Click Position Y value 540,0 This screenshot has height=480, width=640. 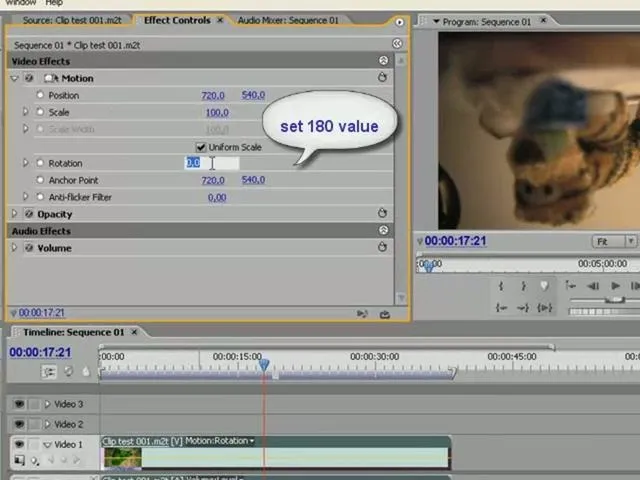pos(253,95)
